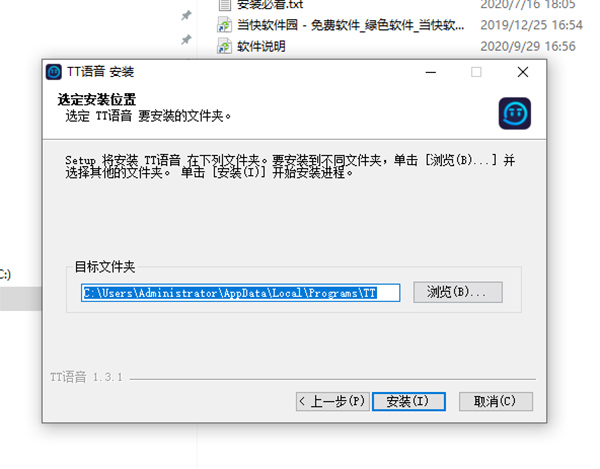
Task: Go back with 上一步(P) button
Action: [333, 402]
